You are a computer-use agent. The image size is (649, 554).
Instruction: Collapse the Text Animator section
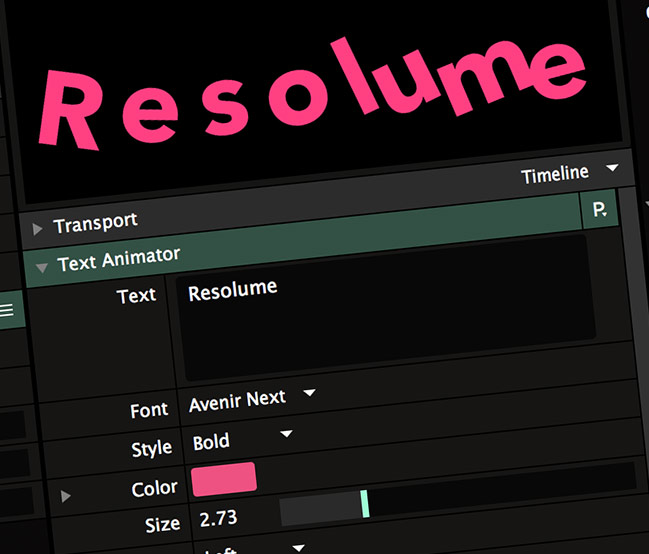(x=42, y=268)
